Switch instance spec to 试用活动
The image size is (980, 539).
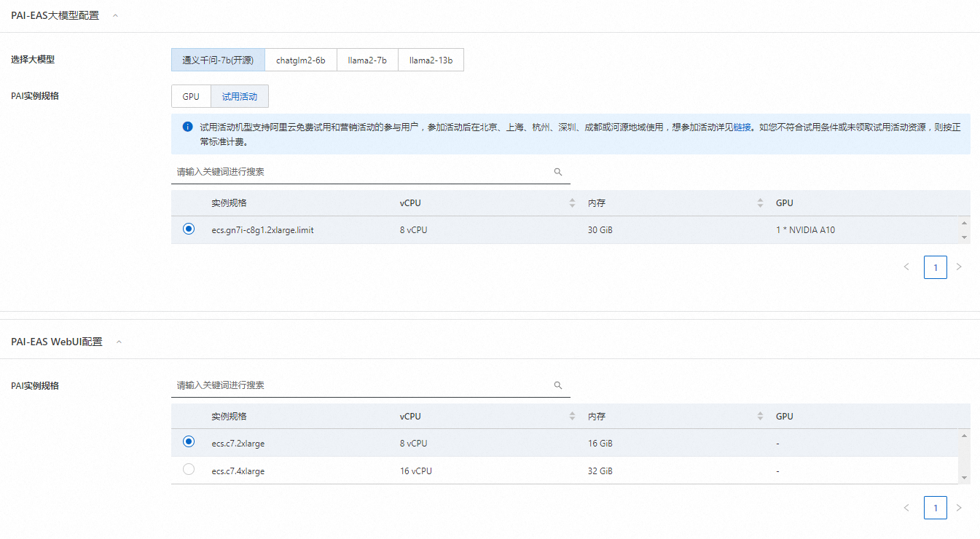coord(240,96)
